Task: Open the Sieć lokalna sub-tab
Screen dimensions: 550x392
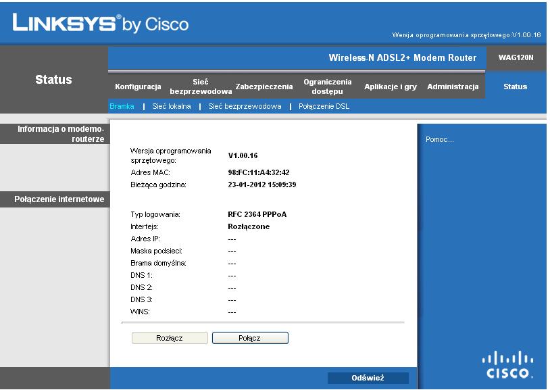Action: point(171,106)
